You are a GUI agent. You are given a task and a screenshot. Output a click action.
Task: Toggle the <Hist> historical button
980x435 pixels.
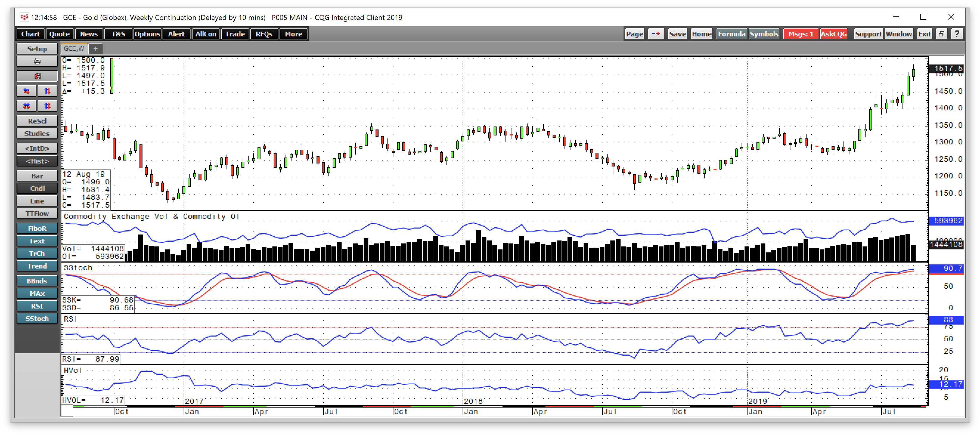(x=37, y=161)
